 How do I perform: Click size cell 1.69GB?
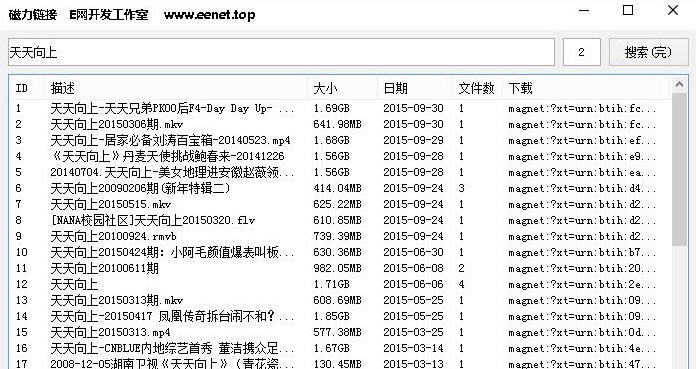click(331, 108)
